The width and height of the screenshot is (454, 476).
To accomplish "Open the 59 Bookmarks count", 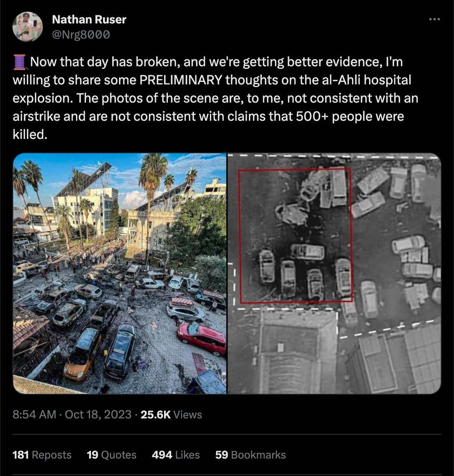I will pos(250,455).
